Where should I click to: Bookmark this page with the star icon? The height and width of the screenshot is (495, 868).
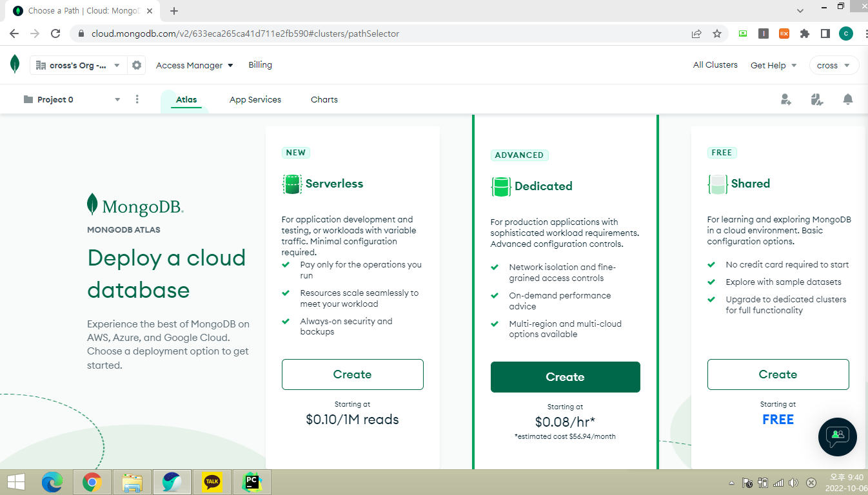pos(717,34)
